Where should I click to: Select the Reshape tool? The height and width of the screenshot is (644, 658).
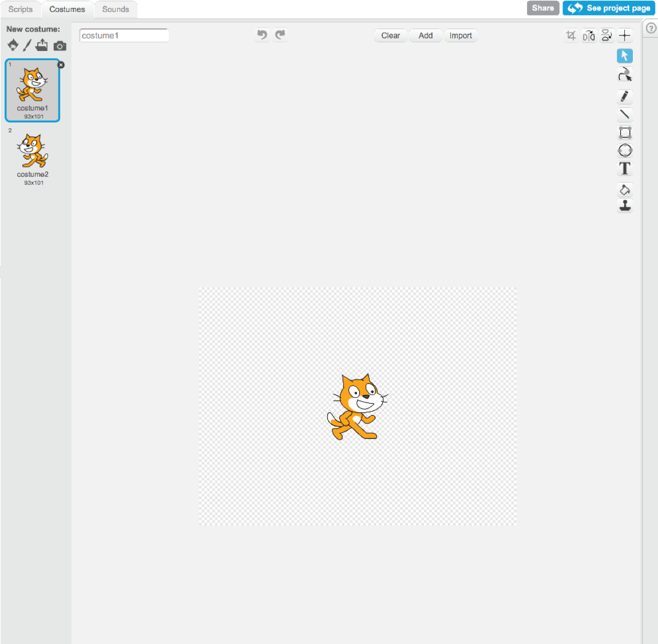(625, 74)
